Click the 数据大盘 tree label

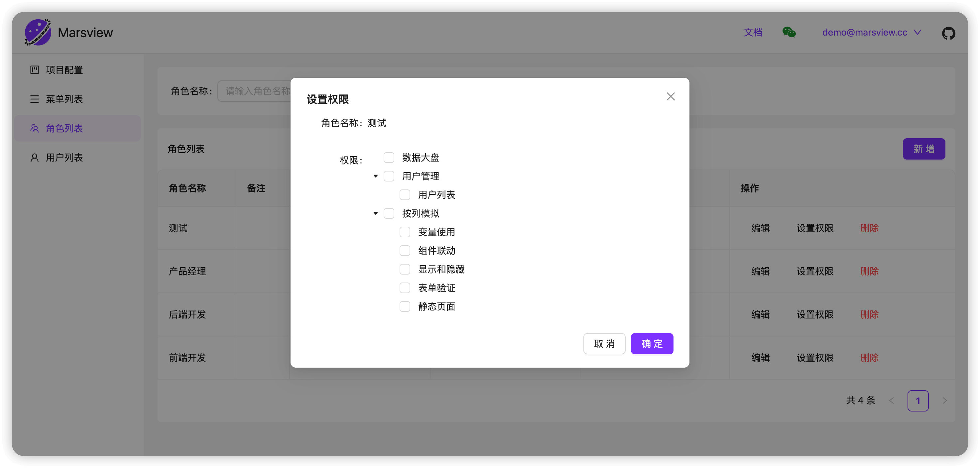pos(421,158)
